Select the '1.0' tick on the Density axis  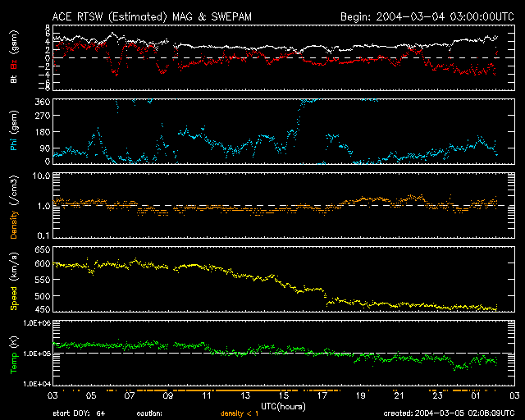click(x=43, y=206)
